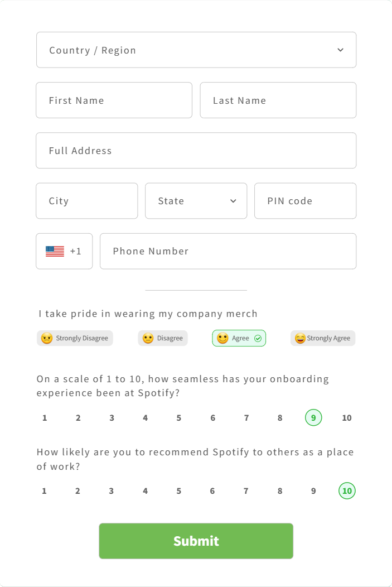The height and width of the screenshot is (587, 392).
Task: Choose rating 5 for onboarding experience
Action: click(179, 418)
